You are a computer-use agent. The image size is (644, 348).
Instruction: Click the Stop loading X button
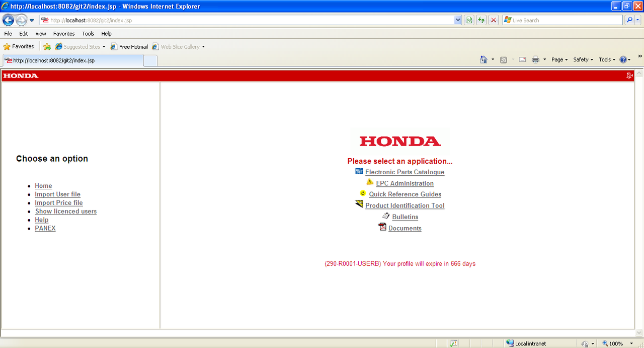coord(494,20)
